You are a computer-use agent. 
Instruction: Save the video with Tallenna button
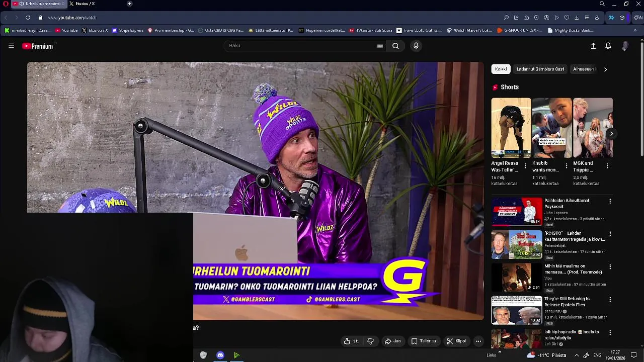coord(424,341)
